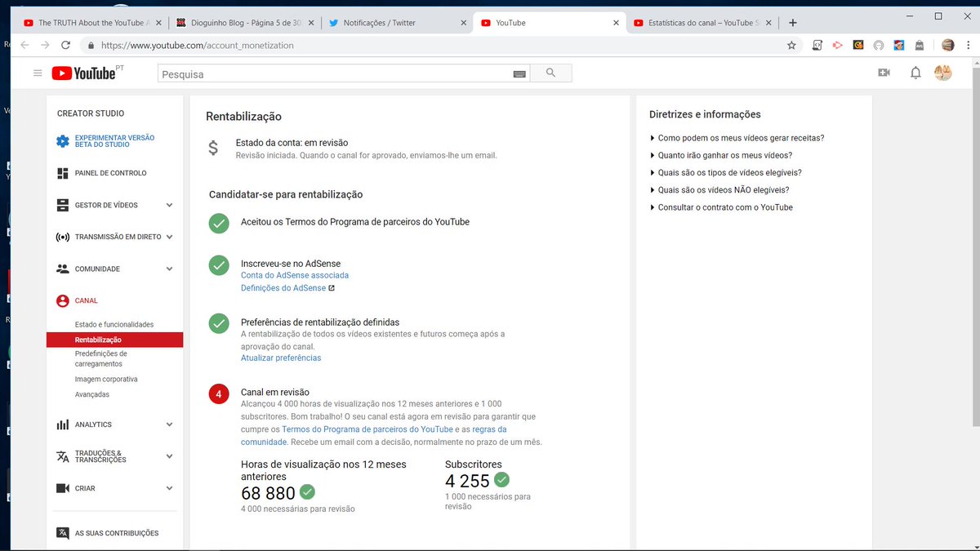Open the Conta do AdSense associada link
980x551 pixels.
point(295,275)
